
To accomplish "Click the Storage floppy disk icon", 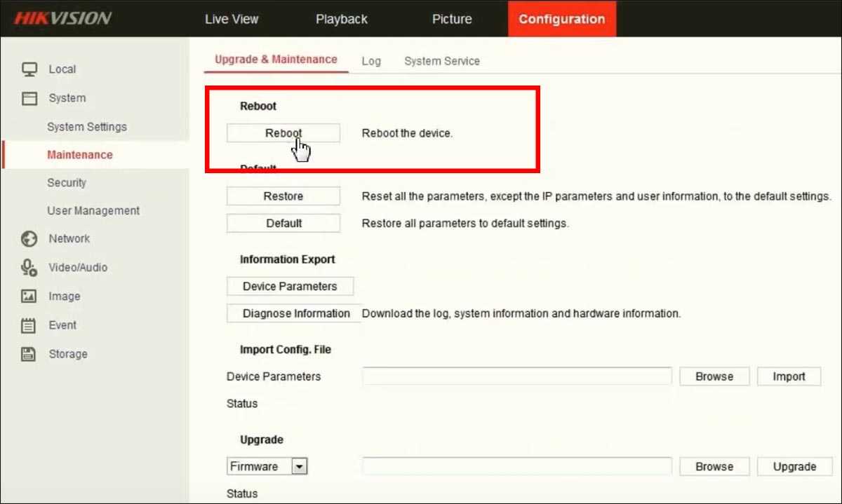I will point(29,354).
